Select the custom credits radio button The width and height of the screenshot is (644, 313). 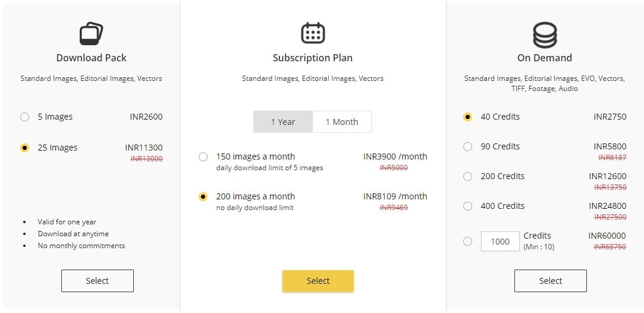[467, 241]
